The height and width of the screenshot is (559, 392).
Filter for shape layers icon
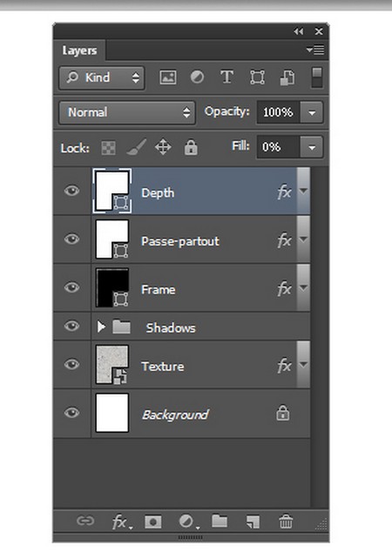257,77
